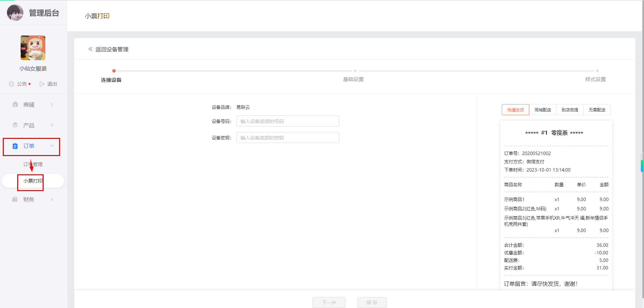Screen dimensions: 644x308
Task: Click the 管理后台 title text
Action: click(x=44, y=13)
